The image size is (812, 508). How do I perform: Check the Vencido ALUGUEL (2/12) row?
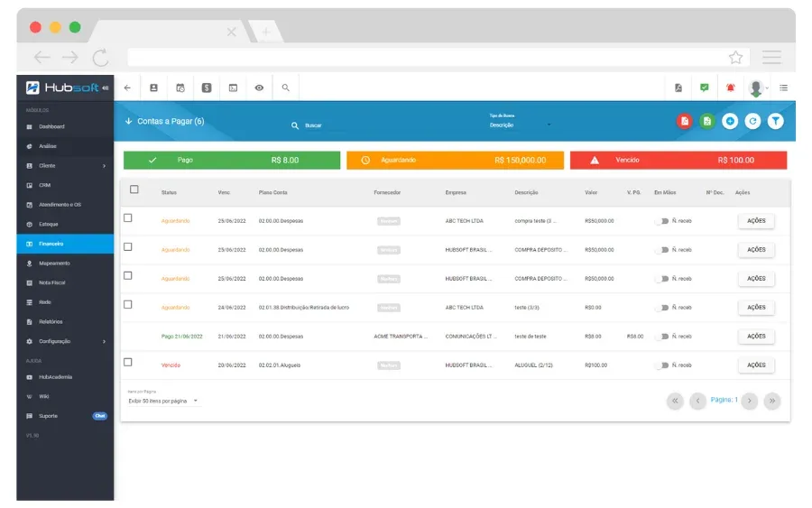pyautogui.click(x=128, y=363)
